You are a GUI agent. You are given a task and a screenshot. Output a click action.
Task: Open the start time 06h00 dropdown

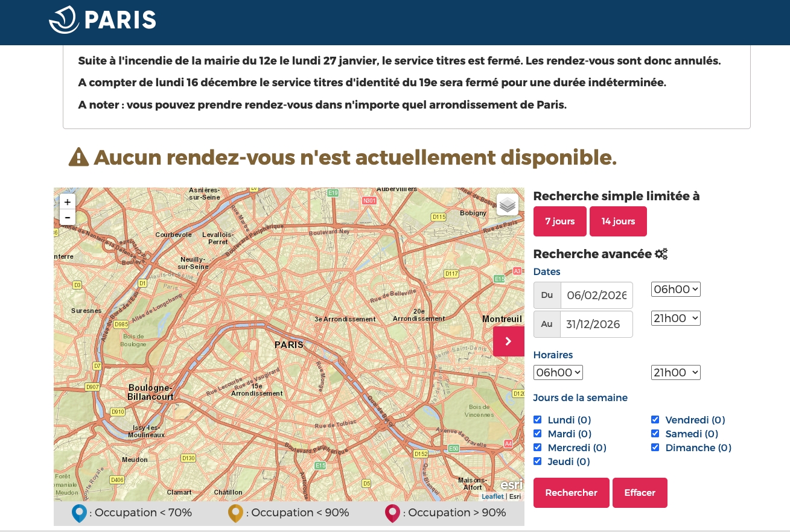point(675,289)
